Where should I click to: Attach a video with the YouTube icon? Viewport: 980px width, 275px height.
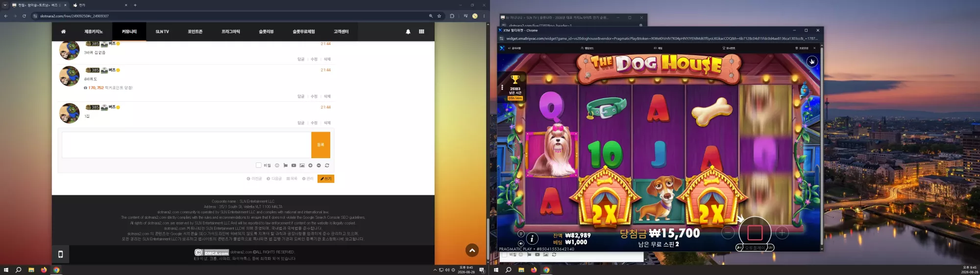click(x=294, y=165)
